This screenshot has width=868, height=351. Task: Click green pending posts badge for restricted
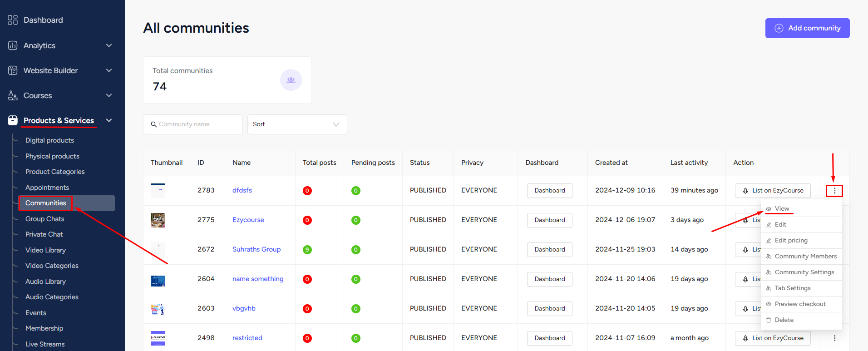pos(356,338)
